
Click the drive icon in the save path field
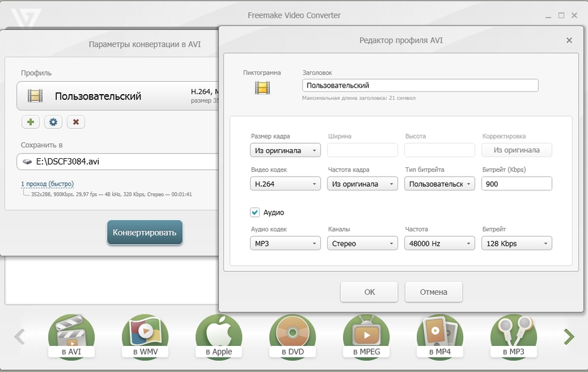pyautogui.click(x=27, y=161)
